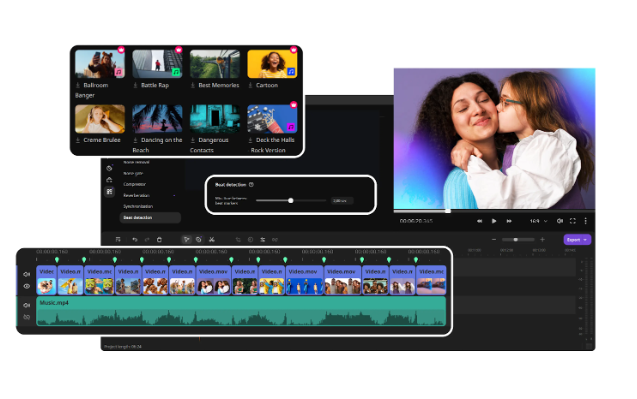The image size is (637, 399).
Task: Click the preview playback progress bar
Action: (x=494, y=211)
